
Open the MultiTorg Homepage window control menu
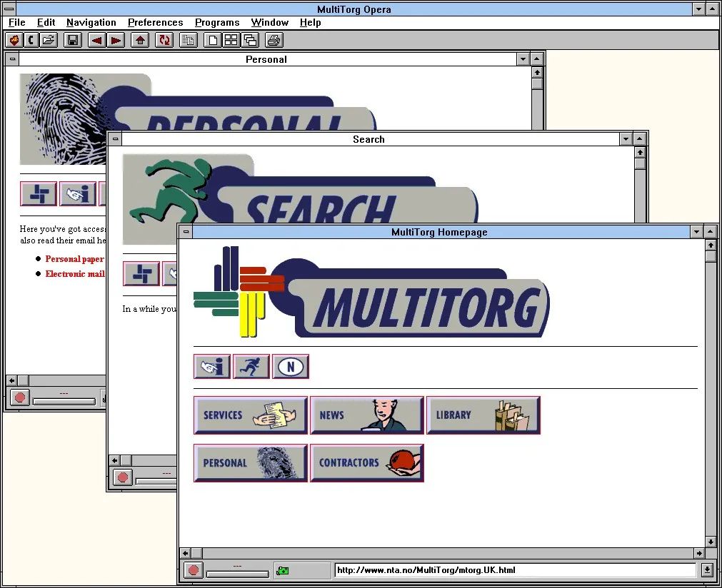[x=186, y=232]
